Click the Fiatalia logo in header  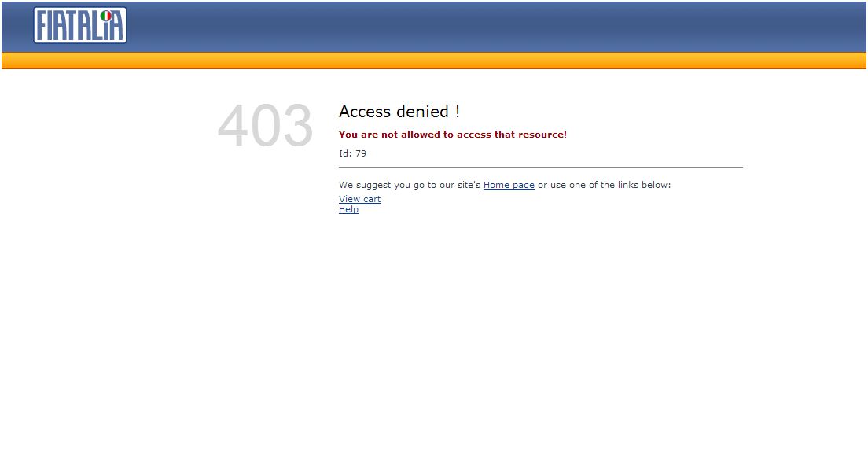(x=79, y=25)
